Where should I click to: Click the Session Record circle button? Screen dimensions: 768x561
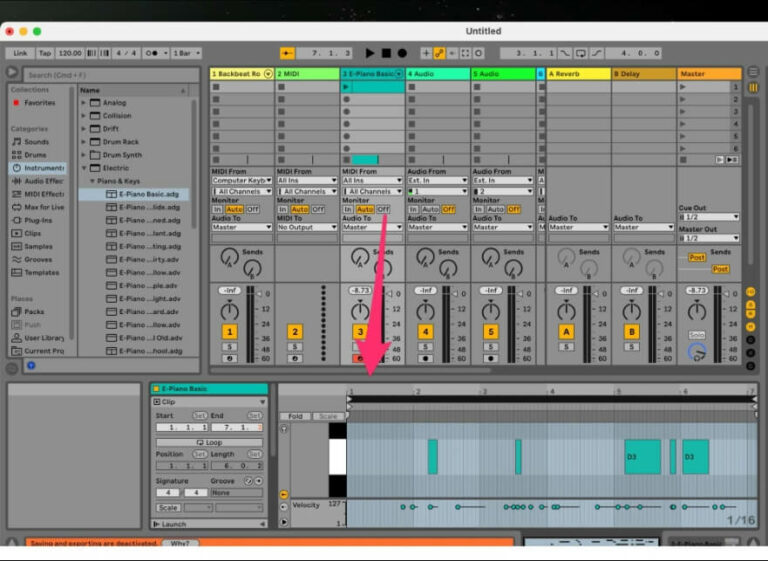pyautogui.click(x=478, y=53)
